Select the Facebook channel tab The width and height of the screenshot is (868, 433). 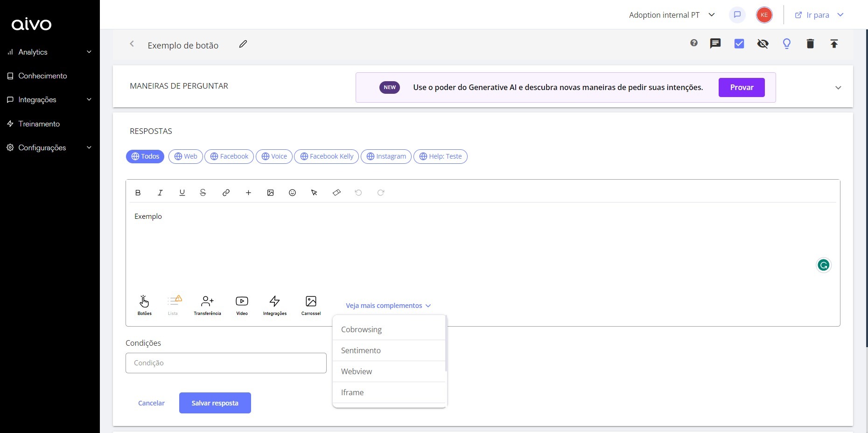[x=229, y=156]
